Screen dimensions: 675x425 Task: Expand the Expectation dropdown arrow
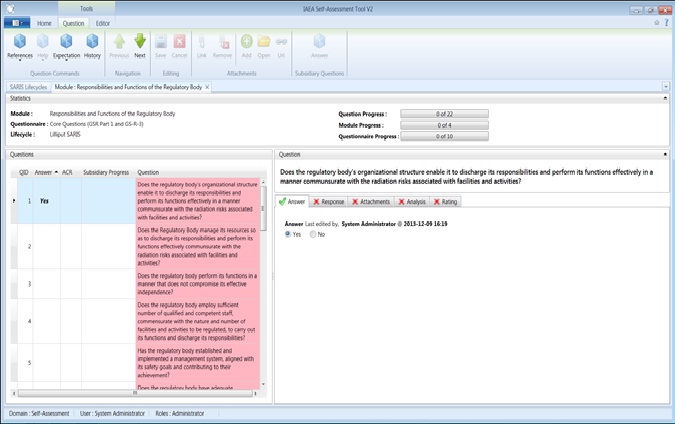[x=66, y=60]
